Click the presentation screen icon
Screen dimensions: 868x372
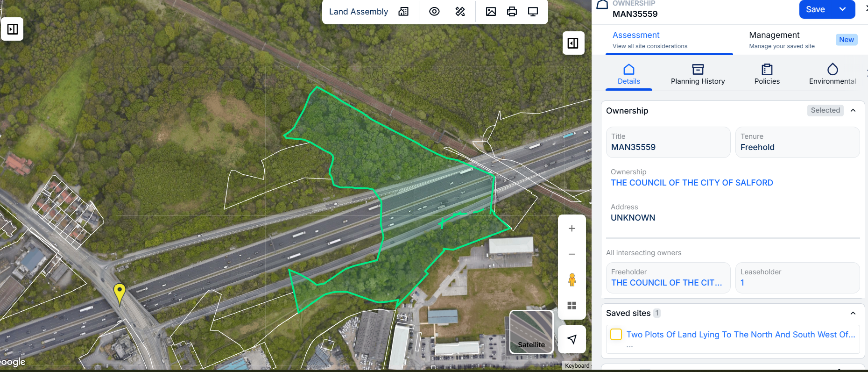[533, 12]
